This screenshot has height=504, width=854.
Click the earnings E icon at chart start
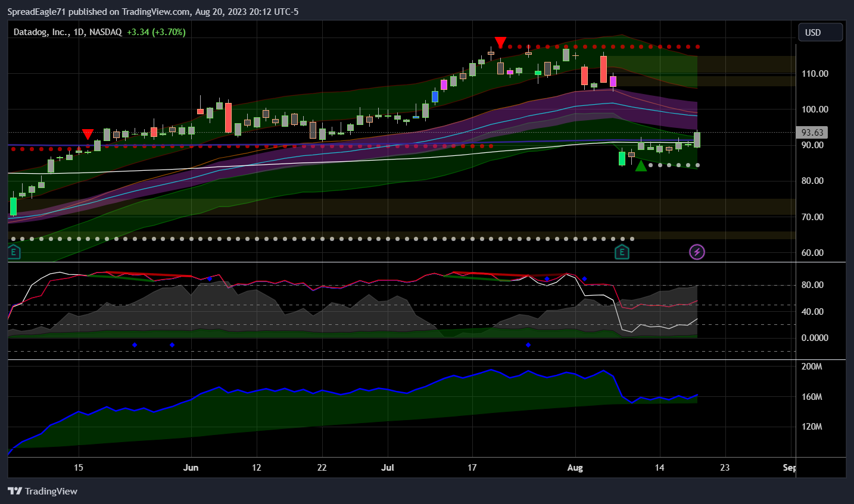(x=13, y=252)
